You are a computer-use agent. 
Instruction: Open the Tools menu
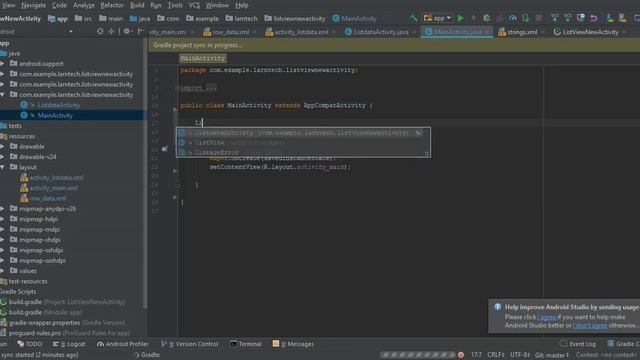click(x=175, y=5)
